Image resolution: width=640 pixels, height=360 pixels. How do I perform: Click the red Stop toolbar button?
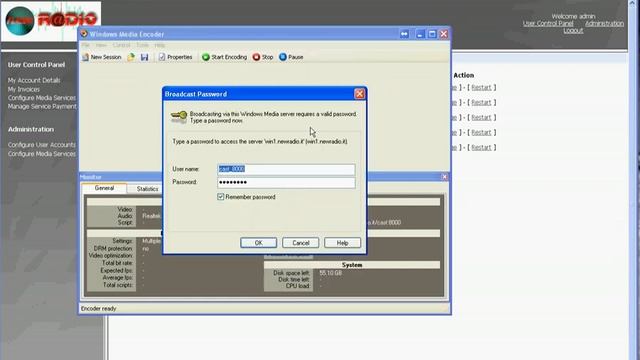pos(263,57)
